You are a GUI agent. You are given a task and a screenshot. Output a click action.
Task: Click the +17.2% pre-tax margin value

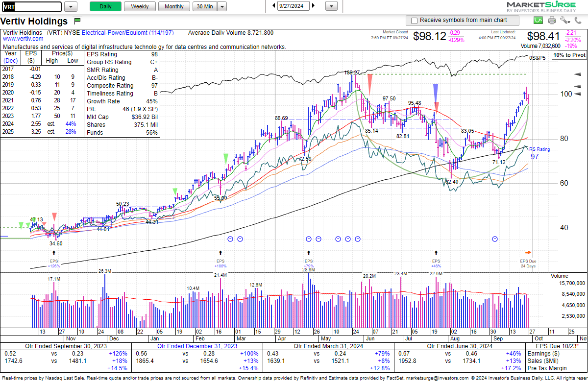510,368
